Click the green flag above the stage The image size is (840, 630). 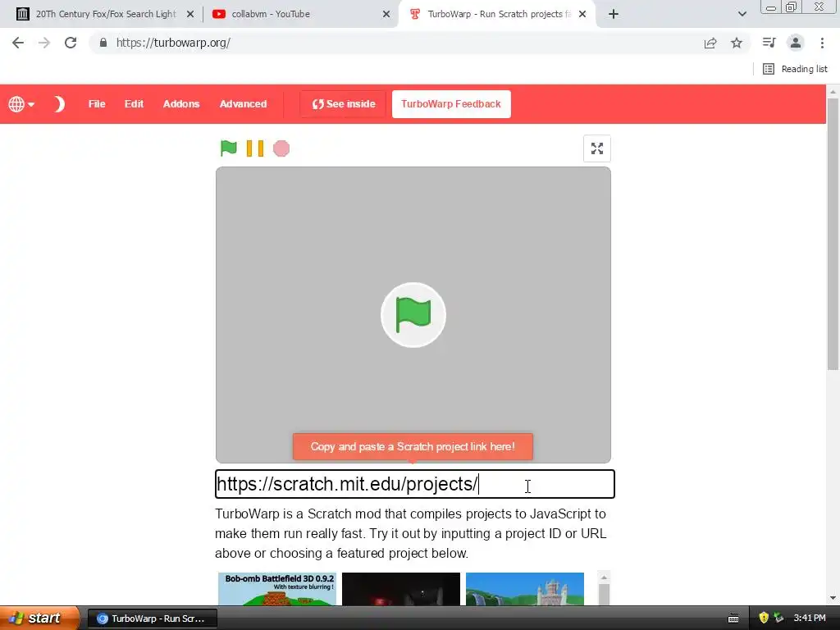(228, 148)
